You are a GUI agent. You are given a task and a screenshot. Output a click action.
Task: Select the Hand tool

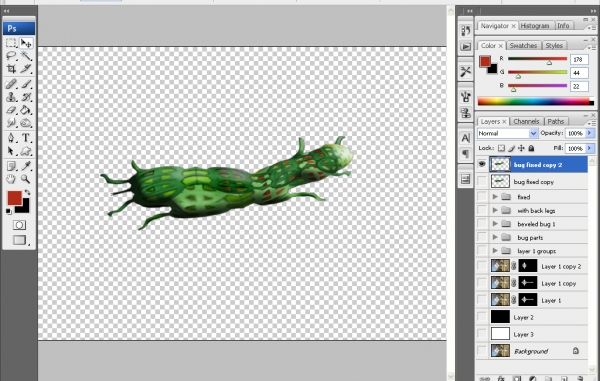(x=11, y=179)
